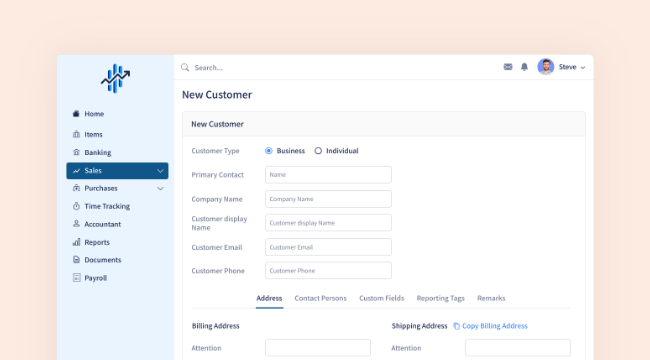Switch to the Address tab
Viewport: 650px width, 360px height.
click(269, 298)
